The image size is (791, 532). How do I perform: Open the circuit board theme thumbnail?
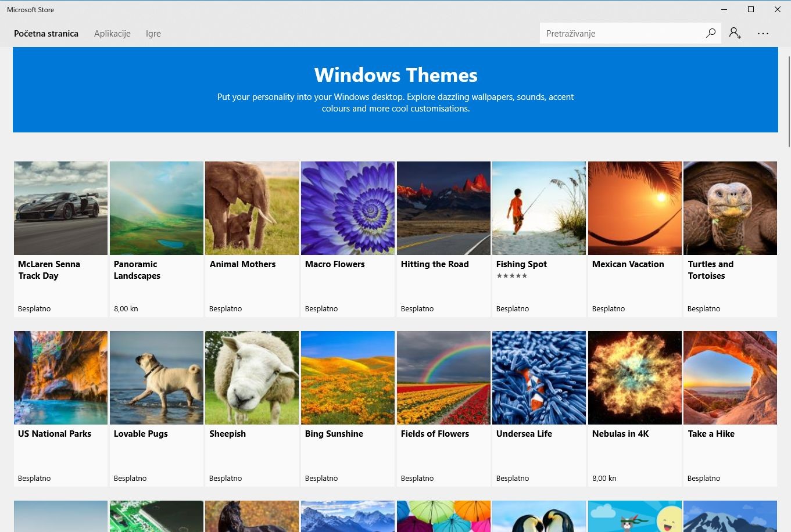[x=156, y=516]
